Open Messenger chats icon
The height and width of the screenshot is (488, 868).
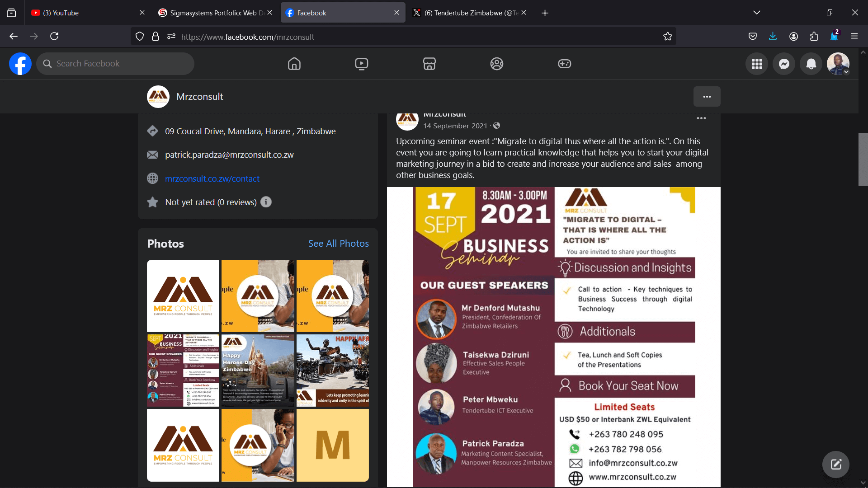[784, 64]
